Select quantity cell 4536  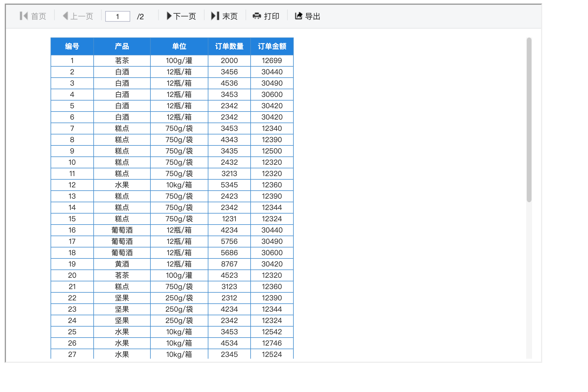click(229, 83)
